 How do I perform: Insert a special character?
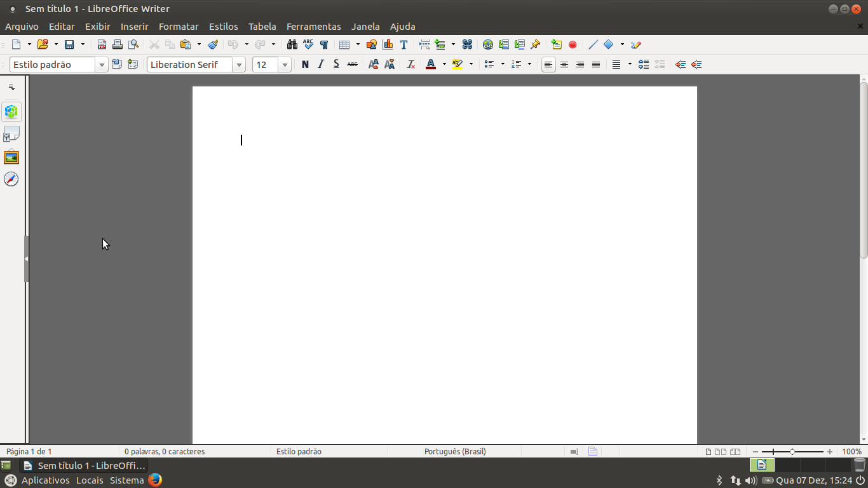coord(467,44)
